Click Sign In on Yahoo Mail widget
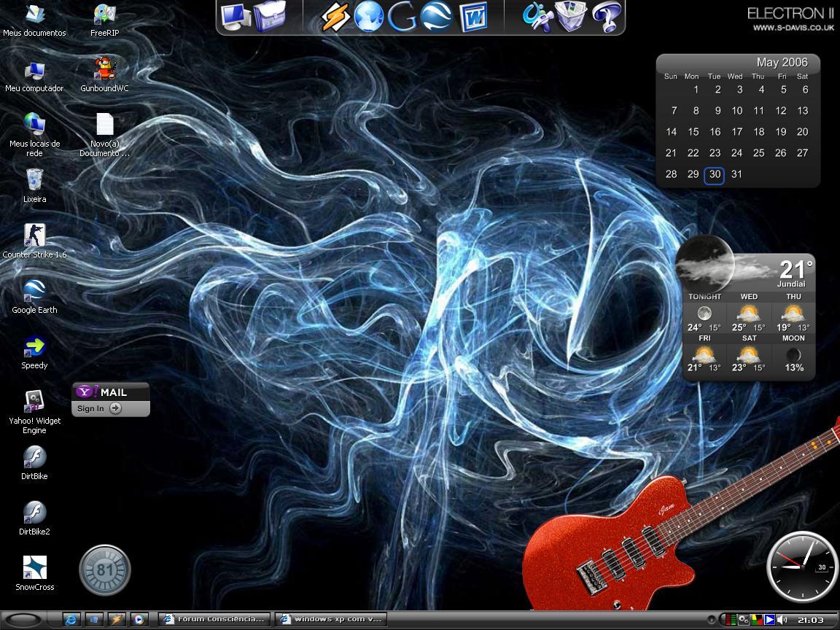The image size is (840, 630). tap(99, 408)
